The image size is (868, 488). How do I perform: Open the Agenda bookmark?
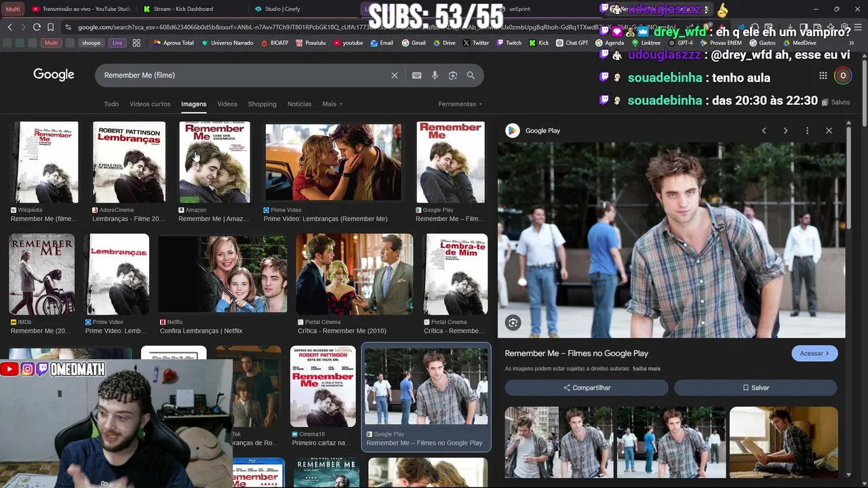(x=610, y=43)
